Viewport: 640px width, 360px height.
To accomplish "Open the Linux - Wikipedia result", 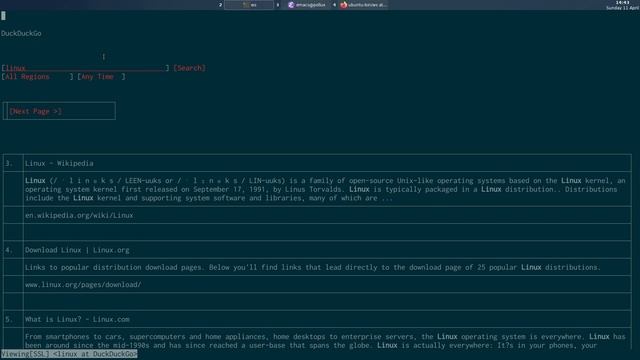I will [x=59, y=163].
